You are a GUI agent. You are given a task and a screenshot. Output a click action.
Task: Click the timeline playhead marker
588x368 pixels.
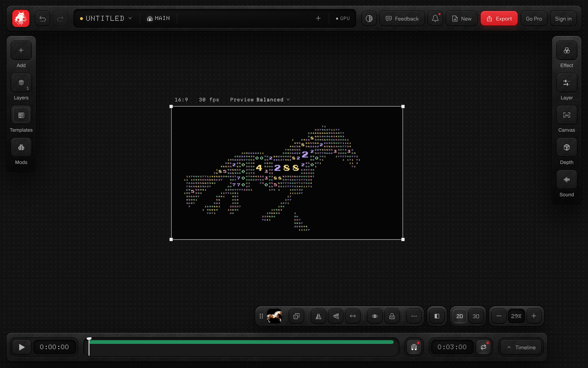coord(89,347)
